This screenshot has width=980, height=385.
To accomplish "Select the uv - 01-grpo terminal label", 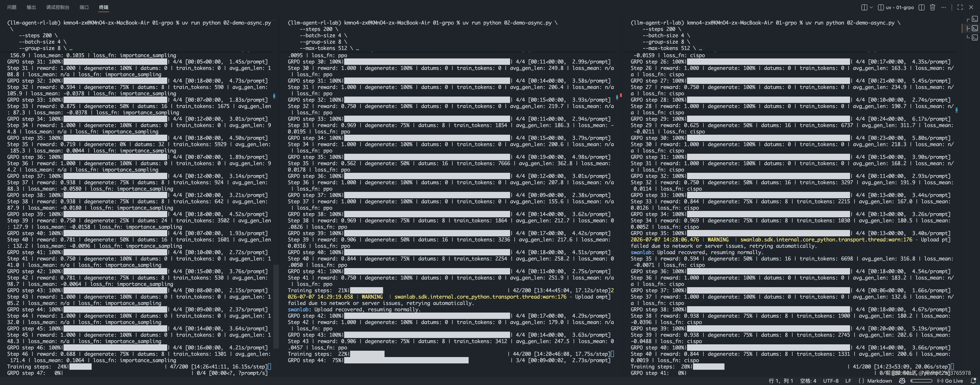I will [x=896, y=7].
